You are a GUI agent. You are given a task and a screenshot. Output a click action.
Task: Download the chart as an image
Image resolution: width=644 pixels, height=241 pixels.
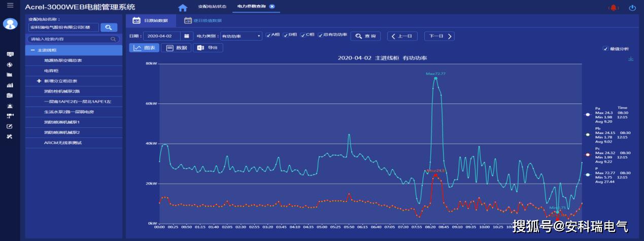(631, 59)
